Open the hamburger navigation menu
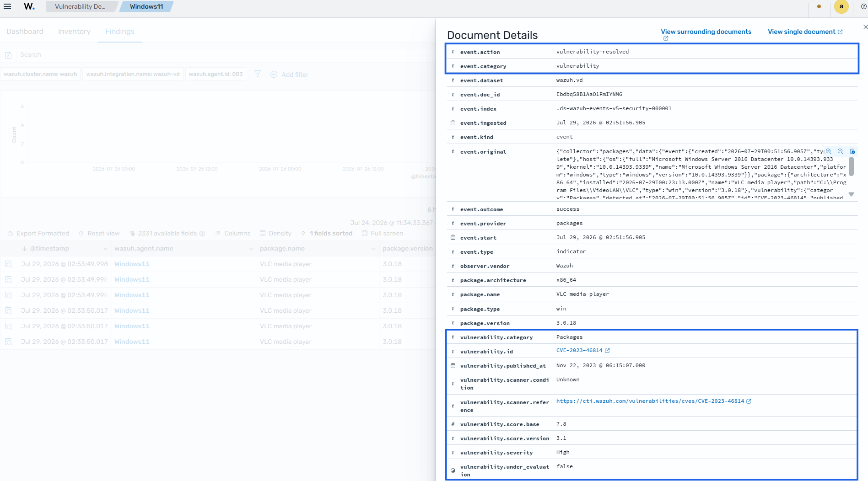Image resolution: width=868 pixels, height=481 pixels. [x=7, y=6]
